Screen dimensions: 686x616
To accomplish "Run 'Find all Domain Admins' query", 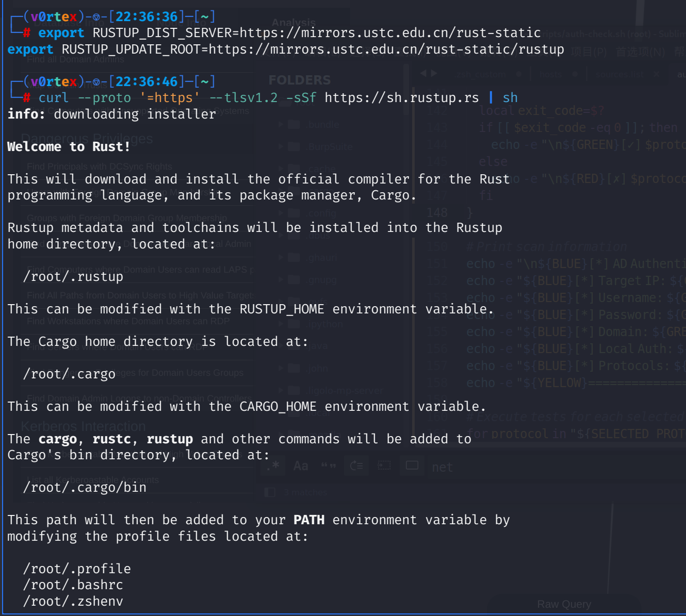I will (75, 59).
